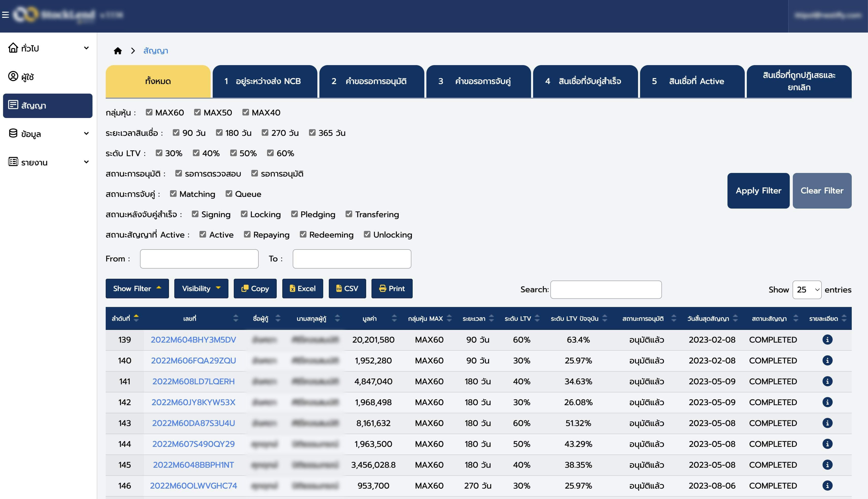
Task: Click the Search input box
Action: 606,290
